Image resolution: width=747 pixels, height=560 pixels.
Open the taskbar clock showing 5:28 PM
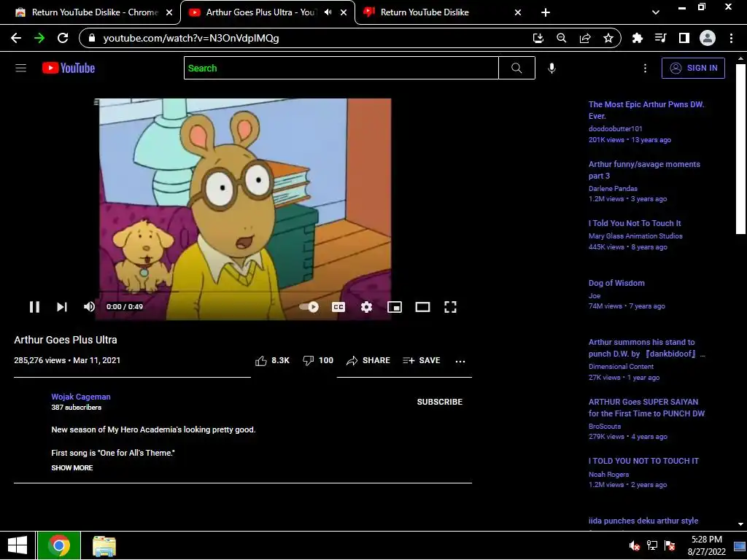point(706,545)
